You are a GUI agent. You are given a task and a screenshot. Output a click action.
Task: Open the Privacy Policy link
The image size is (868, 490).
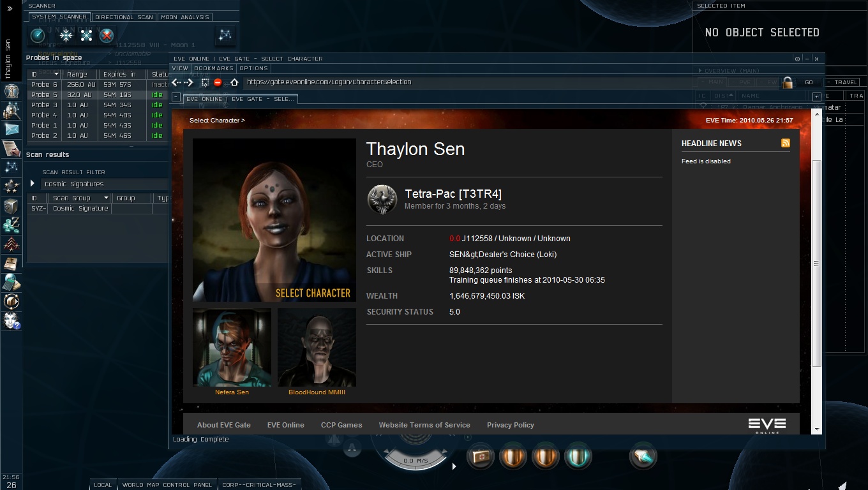[511, 425]
